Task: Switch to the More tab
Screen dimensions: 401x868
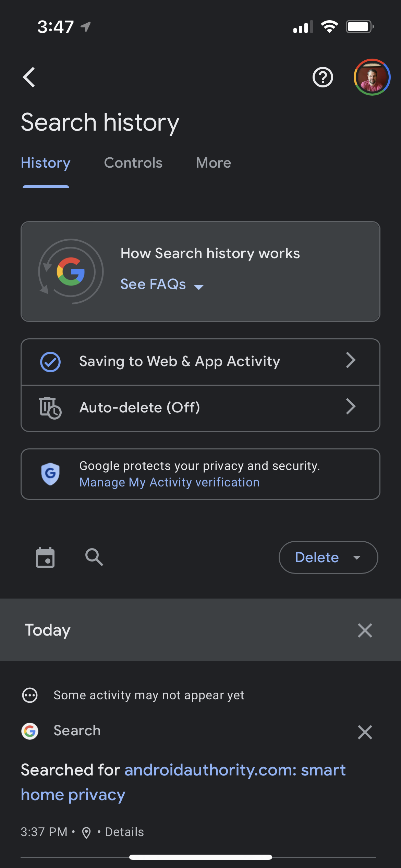Action: tap(214, 163)
